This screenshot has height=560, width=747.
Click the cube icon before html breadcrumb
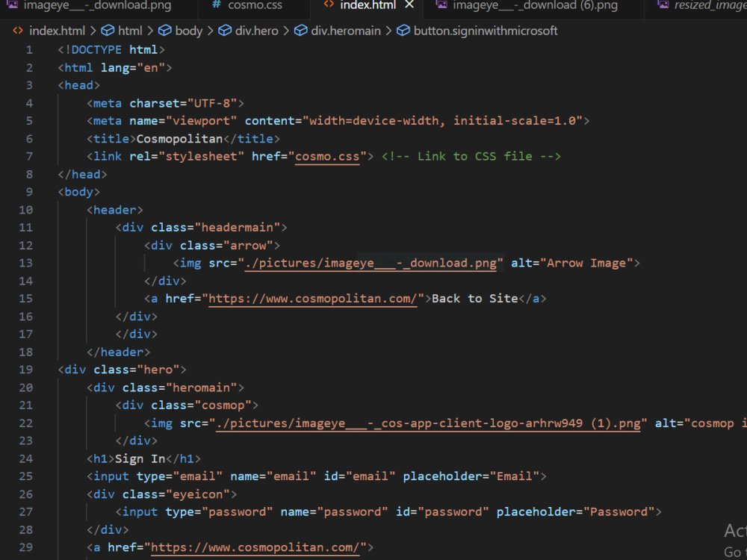(x=108, y=31)
